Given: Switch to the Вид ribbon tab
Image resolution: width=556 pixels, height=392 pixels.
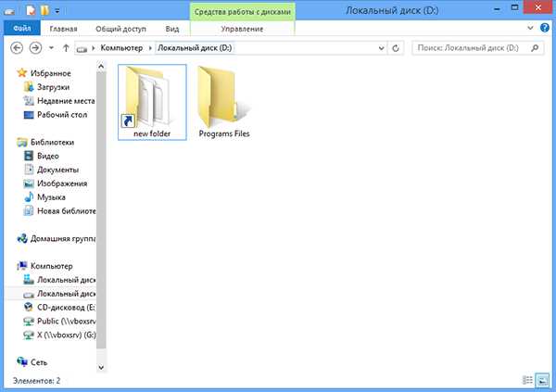Looking at the screenshot, I should [172, 29].
